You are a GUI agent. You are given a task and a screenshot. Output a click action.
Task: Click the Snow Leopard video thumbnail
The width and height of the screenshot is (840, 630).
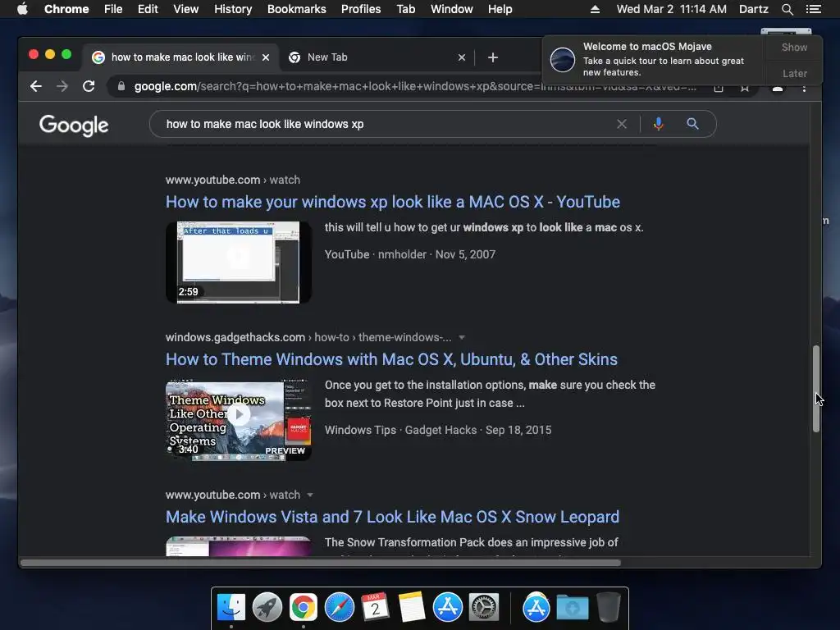coord(239,546)
